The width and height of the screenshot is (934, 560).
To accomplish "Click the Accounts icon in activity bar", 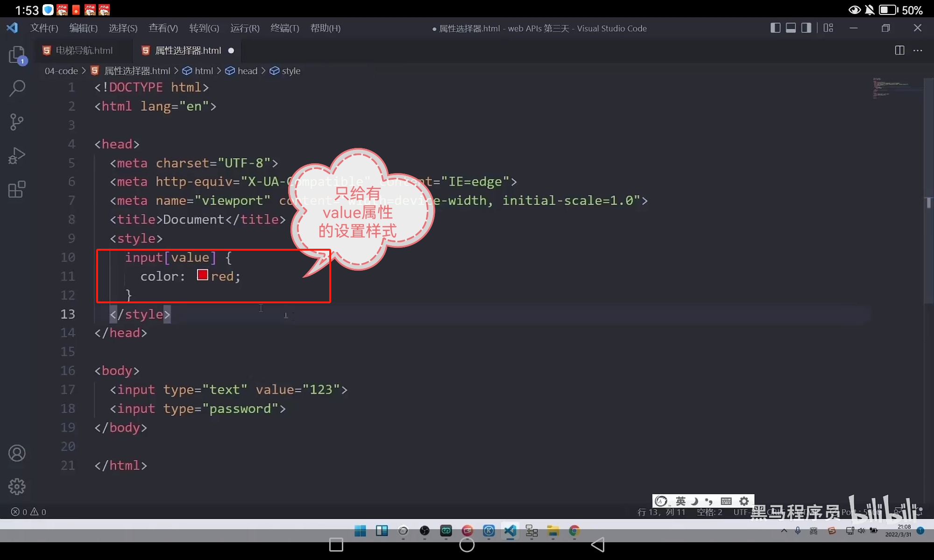I will [17, 453].
